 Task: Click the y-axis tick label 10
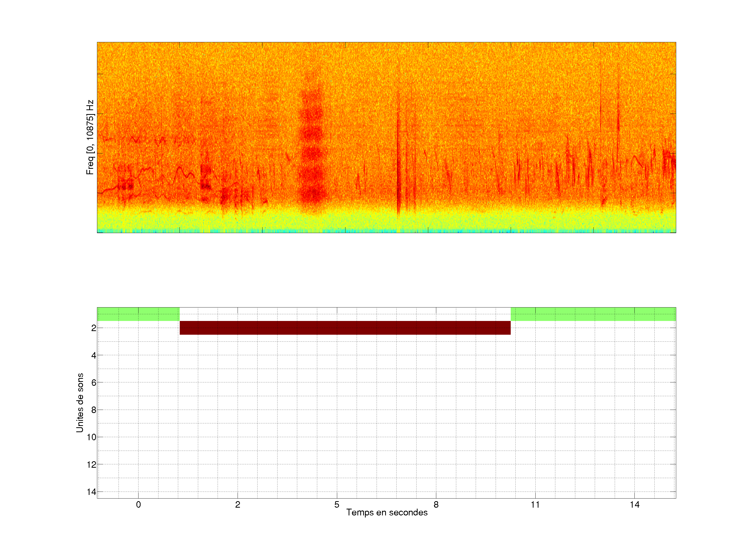[x=92, y=437]
